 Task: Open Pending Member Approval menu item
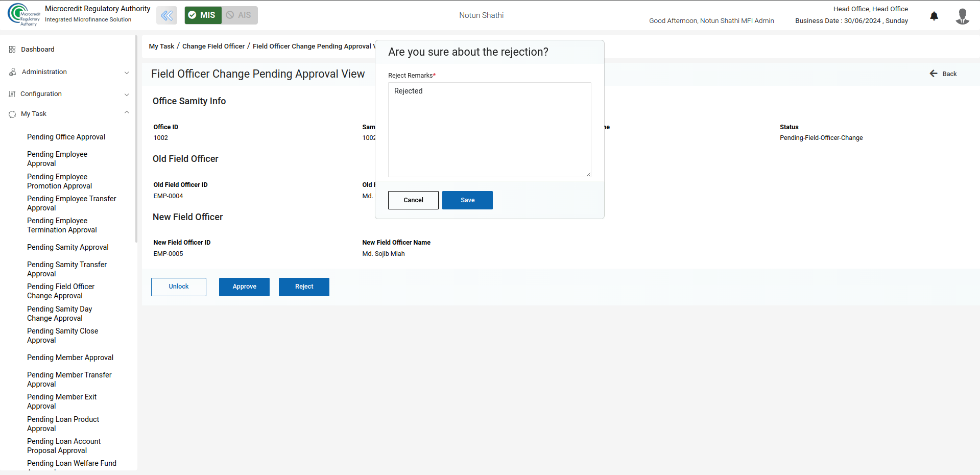pyautogui.click(x=70, y=358)
